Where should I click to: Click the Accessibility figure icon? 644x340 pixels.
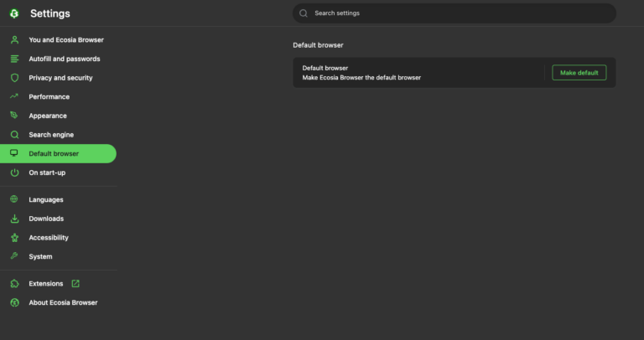tap(14, 238)
